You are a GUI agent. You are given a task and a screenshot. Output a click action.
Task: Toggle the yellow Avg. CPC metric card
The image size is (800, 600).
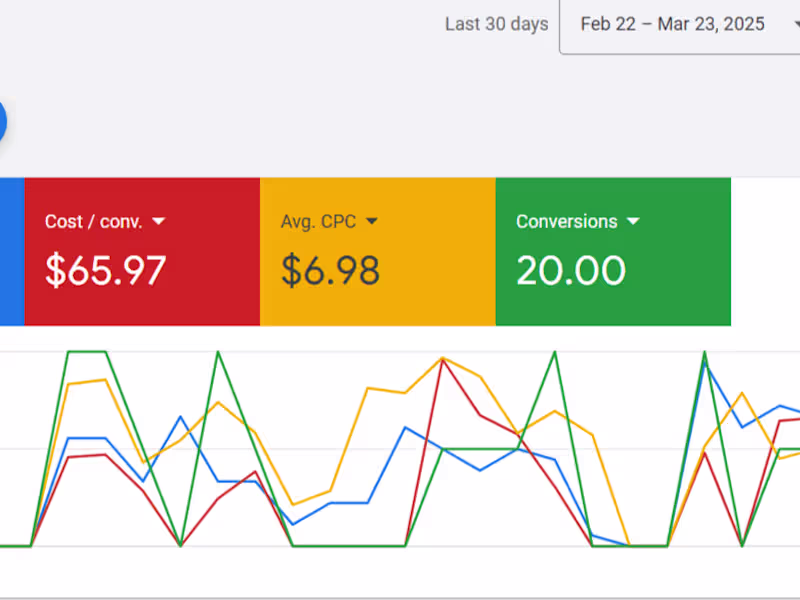(378, 251)
